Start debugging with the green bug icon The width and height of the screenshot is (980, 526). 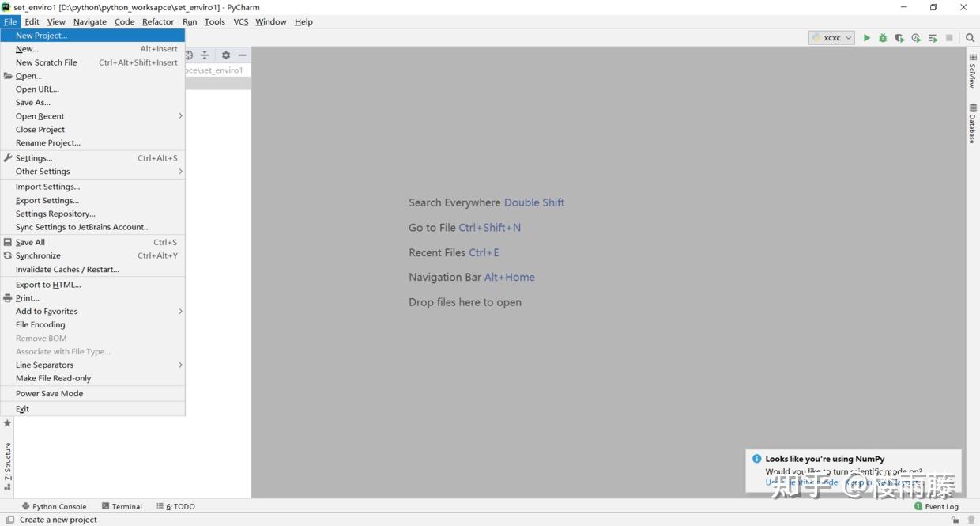pyautogui.click(x=883, y=38)
